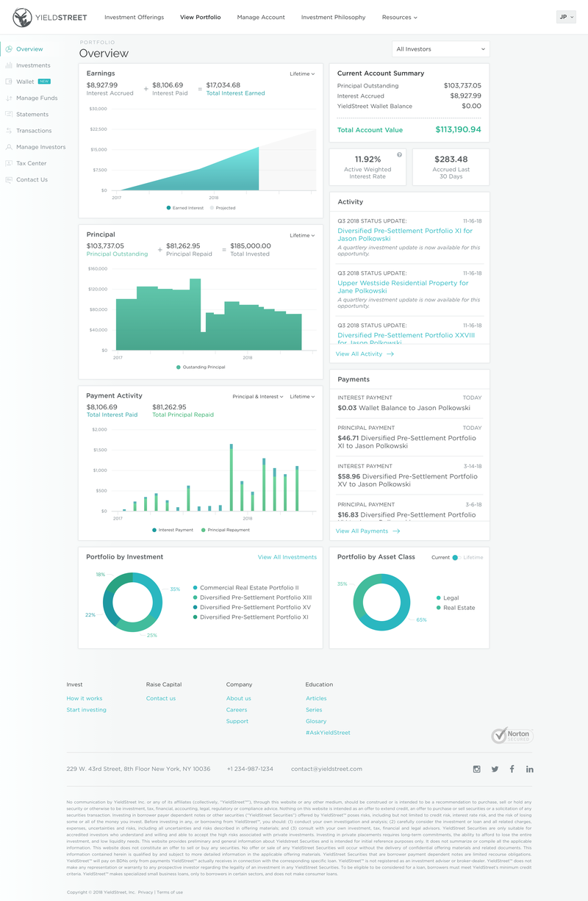Click the Contact Us sidebar icon

point(9,179)
